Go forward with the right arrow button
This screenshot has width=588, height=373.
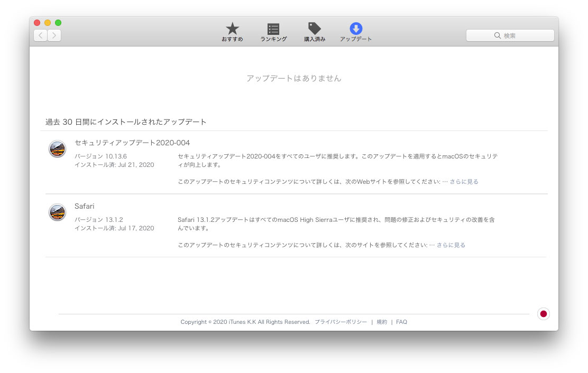pos(54,35)
